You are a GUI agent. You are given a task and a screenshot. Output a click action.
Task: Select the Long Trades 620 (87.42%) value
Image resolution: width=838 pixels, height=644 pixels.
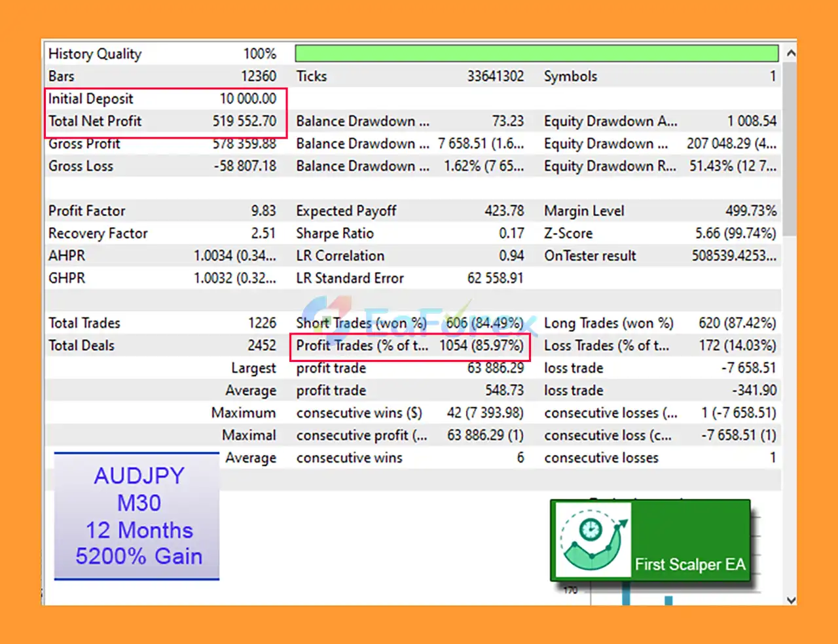click(737, 323)
